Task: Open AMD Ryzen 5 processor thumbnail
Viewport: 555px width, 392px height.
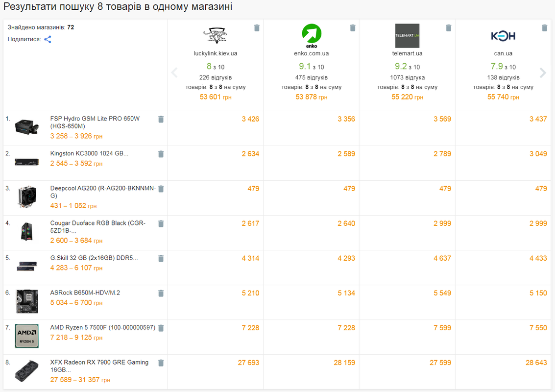Action: pos(27,336)
